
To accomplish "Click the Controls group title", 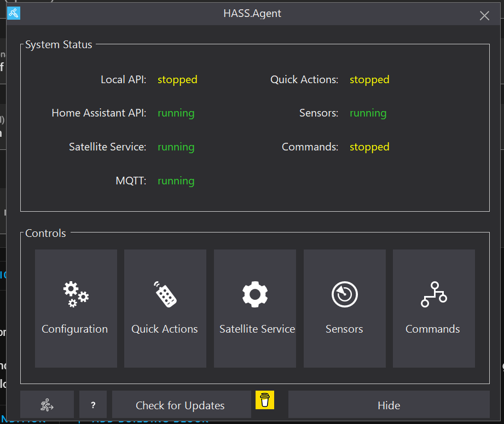I will [x=45, y=233].
